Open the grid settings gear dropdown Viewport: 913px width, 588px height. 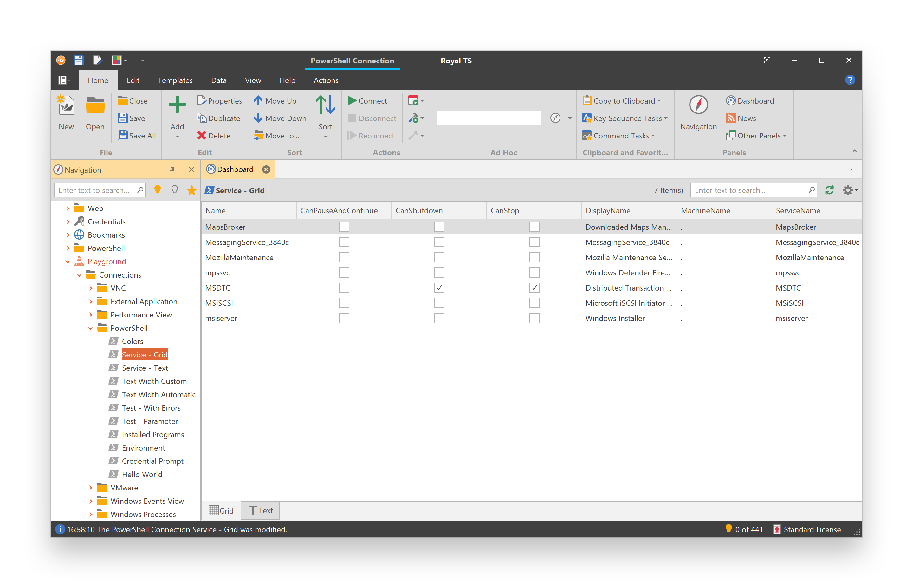point(850,190)
